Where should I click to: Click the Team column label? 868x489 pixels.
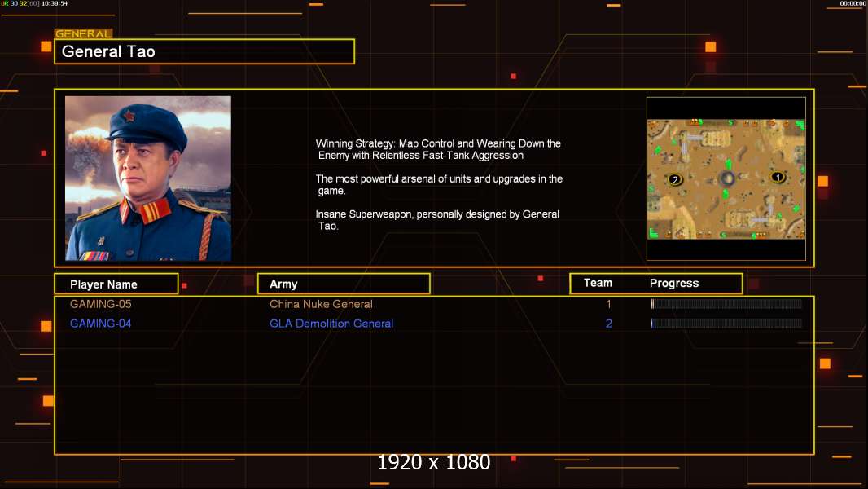598,283
